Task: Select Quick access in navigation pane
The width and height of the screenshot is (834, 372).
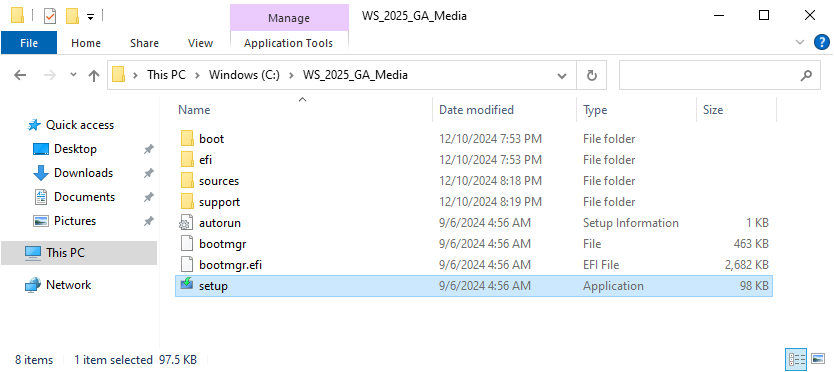Action: pos(80,125)
